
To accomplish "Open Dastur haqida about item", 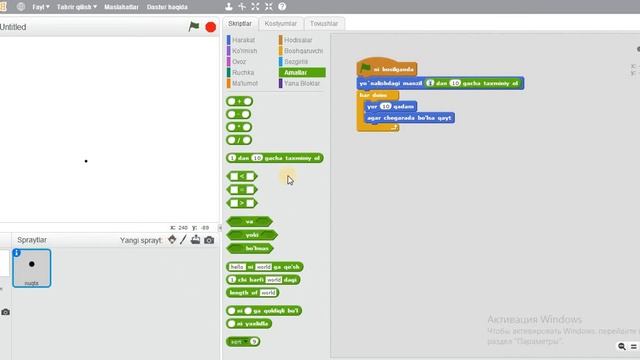I will 167,7.
